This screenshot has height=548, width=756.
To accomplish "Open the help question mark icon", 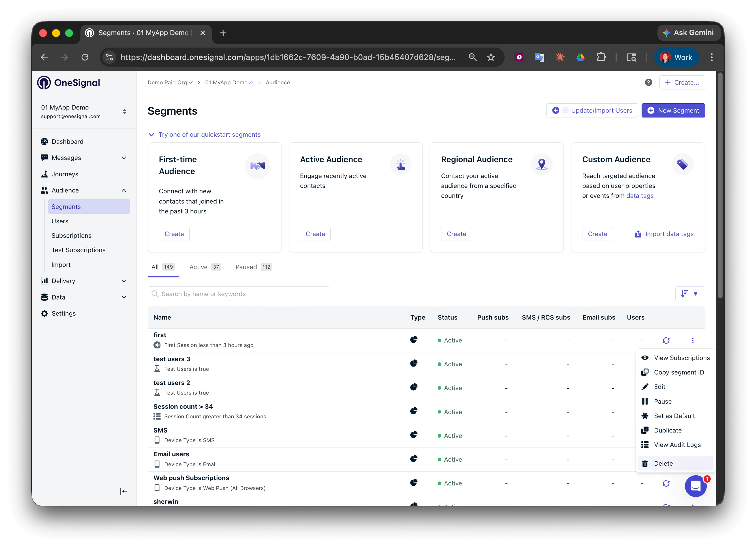I will click(648, 82).
